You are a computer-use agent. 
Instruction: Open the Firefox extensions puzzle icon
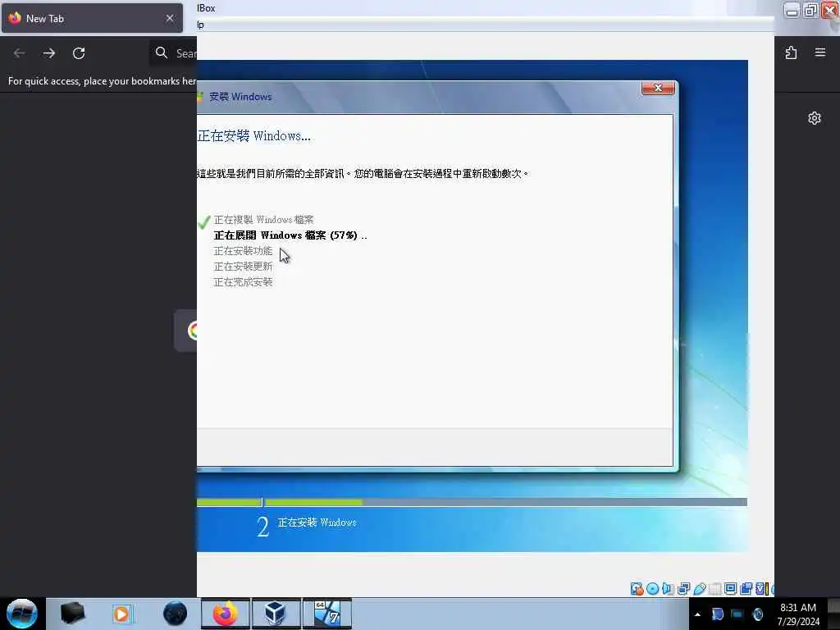792,52
